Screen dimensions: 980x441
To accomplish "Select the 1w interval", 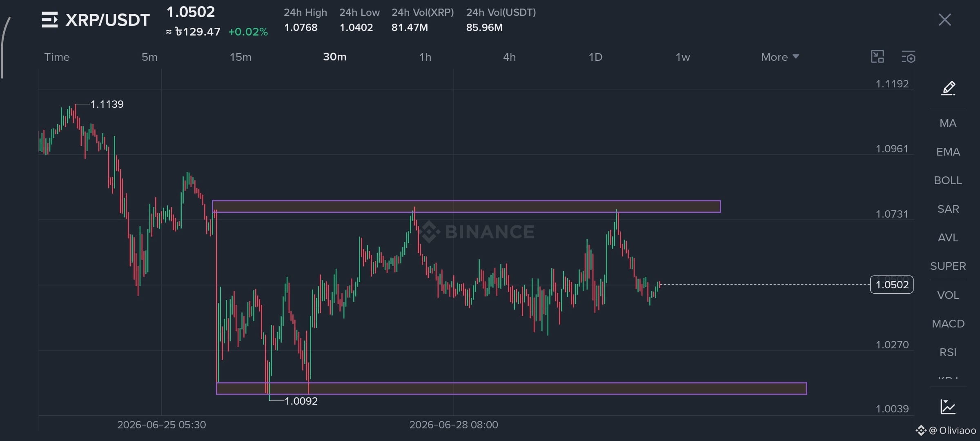I will 683,57.
